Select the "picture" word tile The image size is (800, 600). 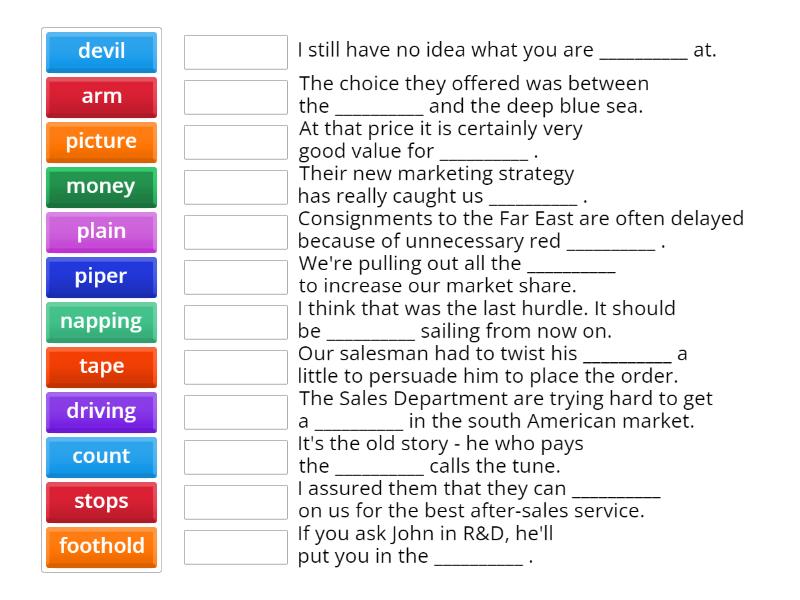point(100,142)
